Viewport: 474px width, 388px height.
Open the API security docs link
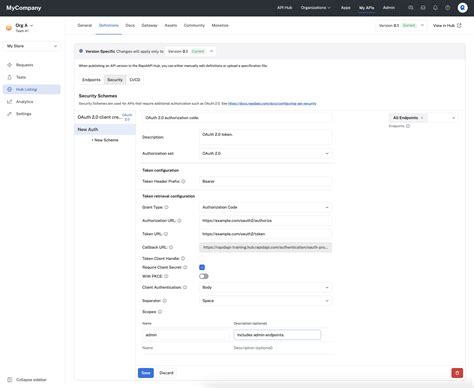click(272, 104)
